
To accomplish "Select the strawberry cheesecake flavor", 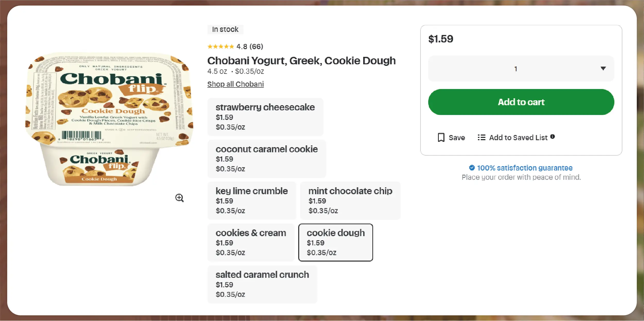I will point(265,117).
